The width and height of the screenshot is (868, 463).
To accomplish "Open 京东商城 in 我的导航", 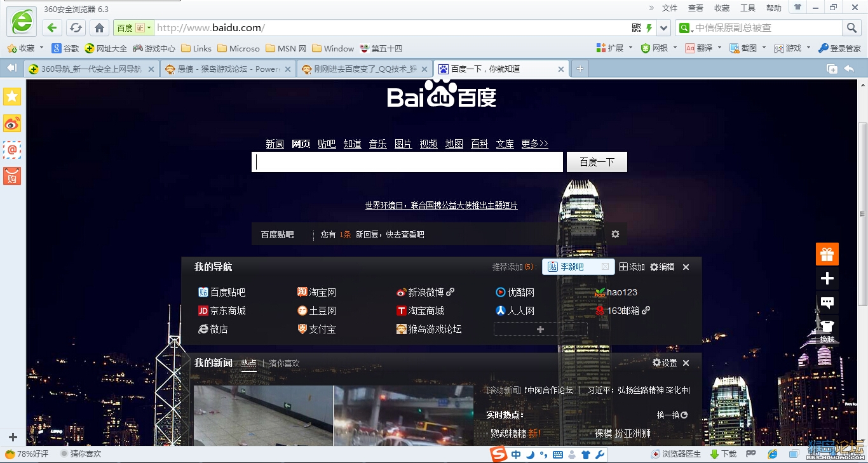I will click(222, 311).
